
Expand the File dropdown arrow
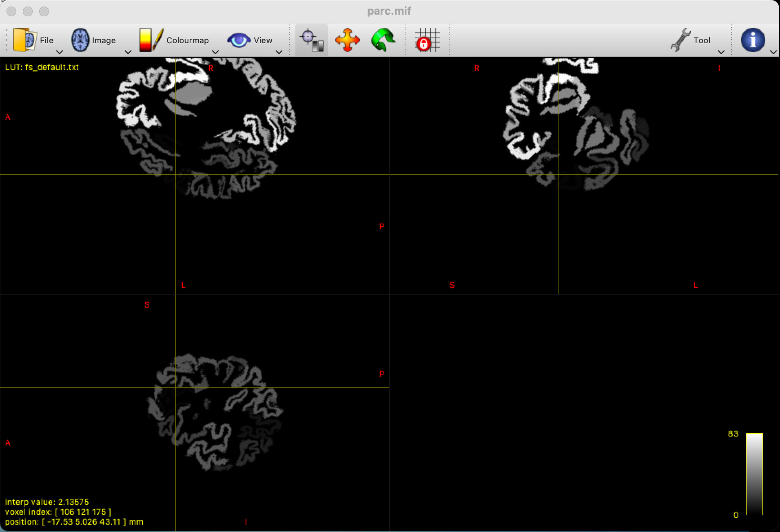(60, 52)
